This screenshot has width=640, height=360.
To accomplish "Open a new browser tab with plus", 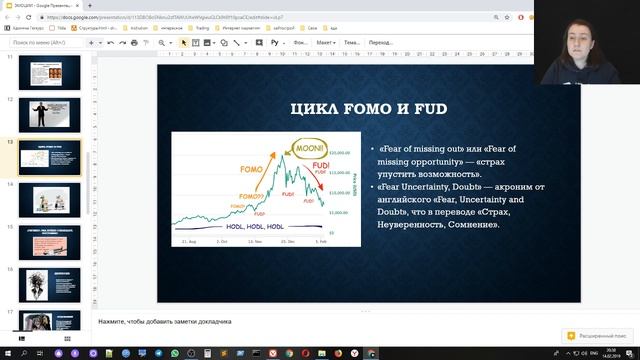I will coord(90,6).
